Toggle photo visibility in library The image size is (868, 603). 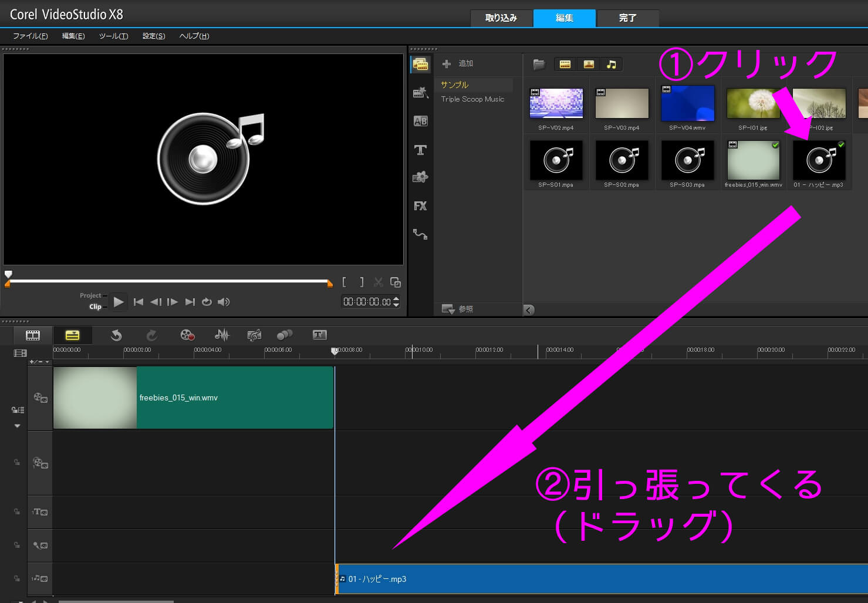tap(588, 65)
